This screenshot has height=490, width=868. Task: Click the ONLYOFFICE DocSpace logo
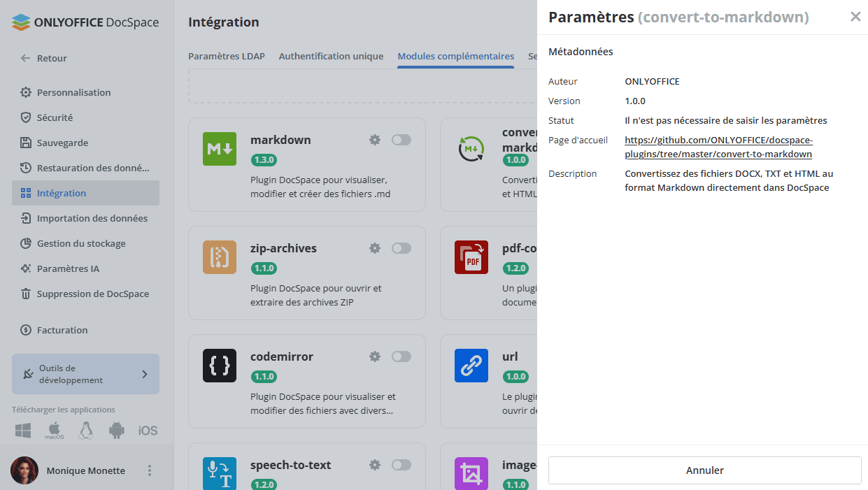click(x=85, y=22)
